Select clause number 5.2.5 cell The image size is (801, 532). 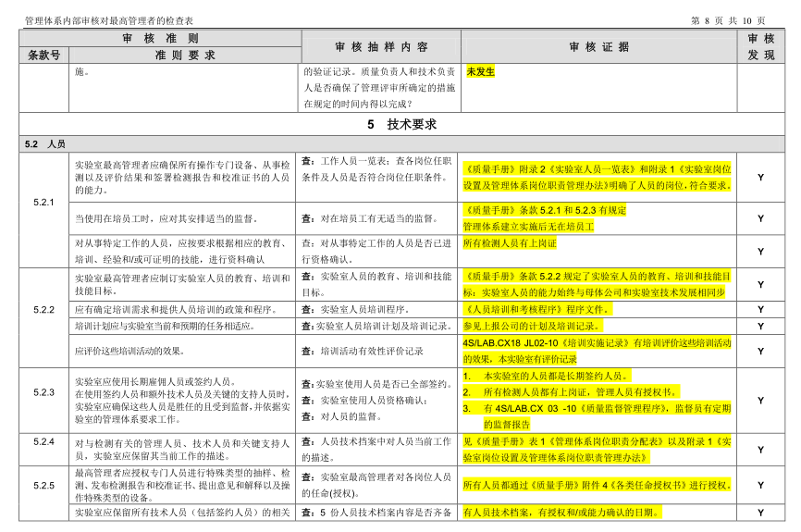point(43,486)
